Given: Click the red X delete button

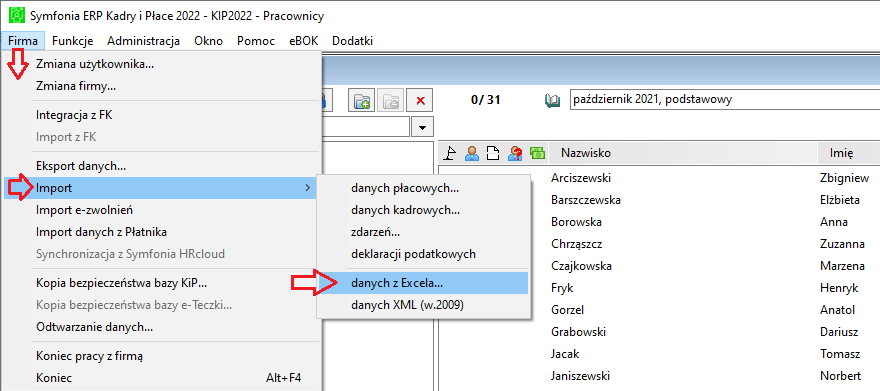Looking at the screenshot, I should 420,101.
